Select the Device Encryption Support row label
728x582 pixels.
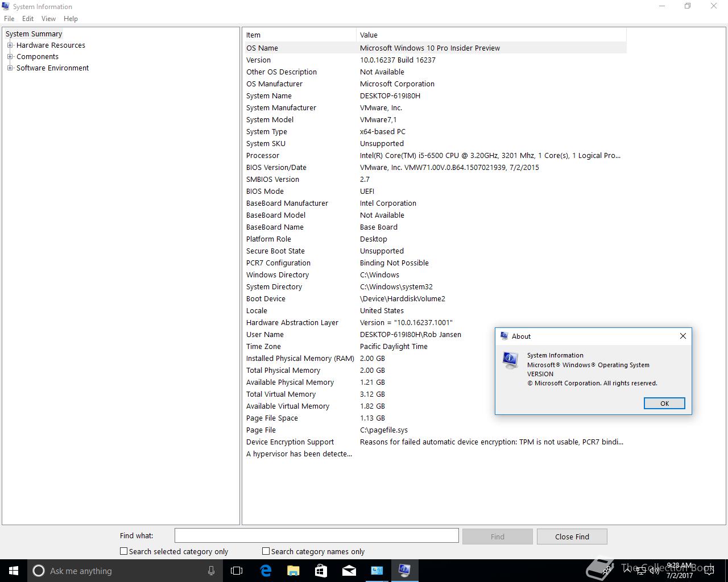pos(290,442)
